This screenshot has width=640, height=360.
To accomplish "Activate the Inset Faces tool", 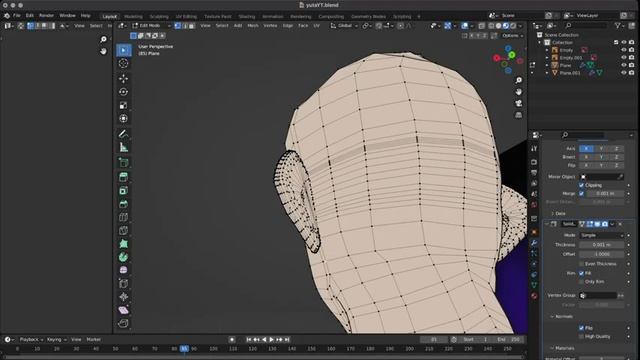I will pos(123,190).
